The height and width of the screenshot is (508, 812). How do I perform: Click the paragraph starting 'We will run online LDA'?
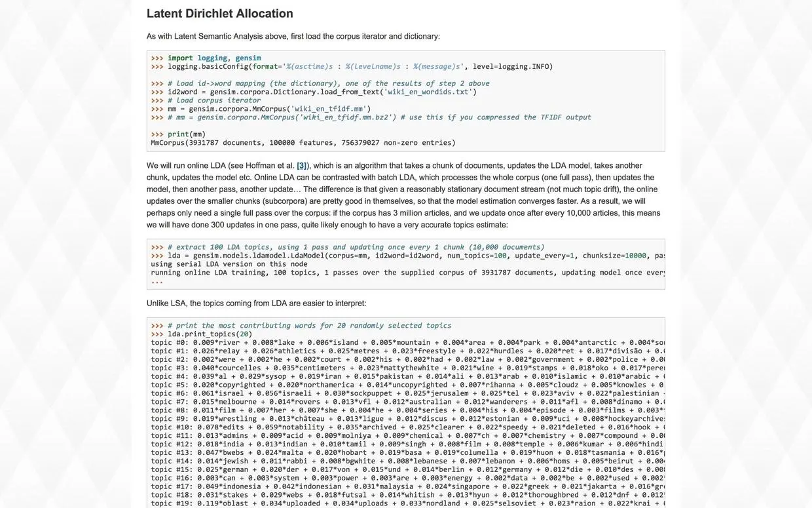404,195
